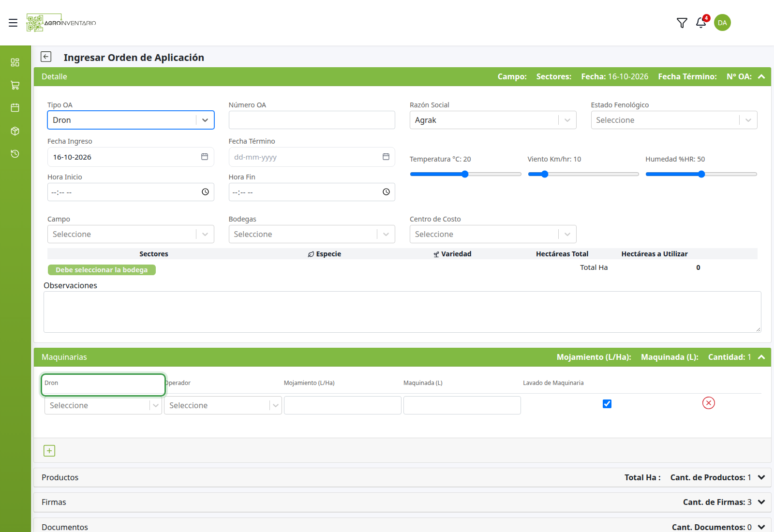Click the filter funnel icon
774x532 pixels.
click(682, 23)
